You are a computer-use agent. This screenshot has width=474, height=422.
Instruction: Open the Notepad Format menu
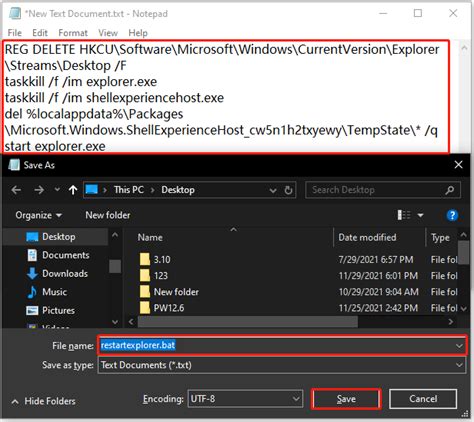[x=73, y=33]
